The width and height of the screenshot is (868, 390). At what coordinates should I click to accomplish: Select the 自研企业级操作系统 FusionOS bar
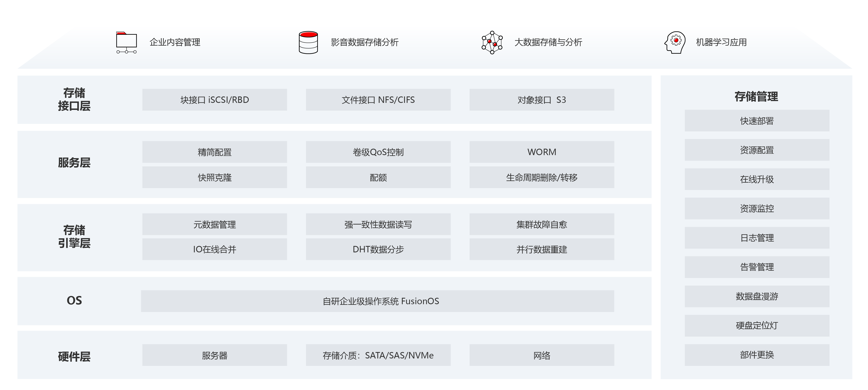coord(377,301)
